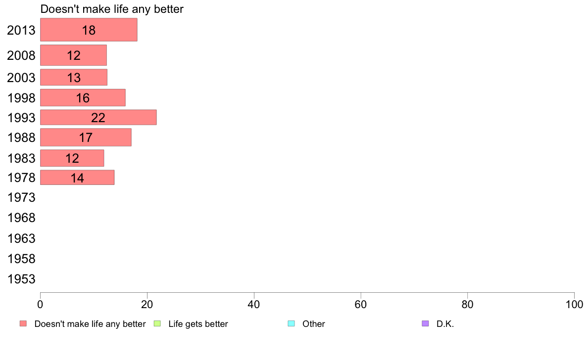Click the D.K. legend label
588x364 pixels.
tap(445, 324)
